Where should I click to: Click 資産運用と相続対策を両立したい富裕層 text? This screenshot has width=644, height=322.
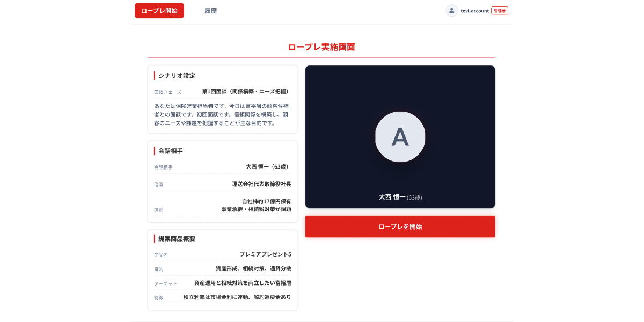click(x=243, y=283)
